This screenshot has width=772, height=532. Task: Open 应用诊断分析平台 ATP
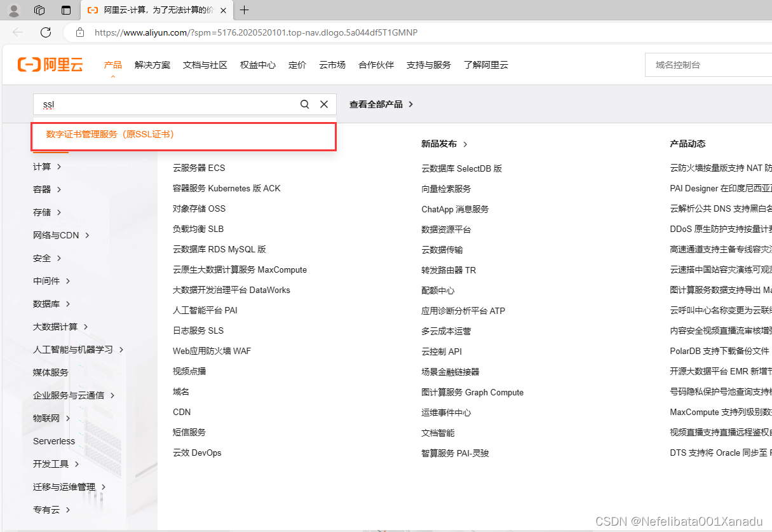pyautogui.click(x=463, y=311)
